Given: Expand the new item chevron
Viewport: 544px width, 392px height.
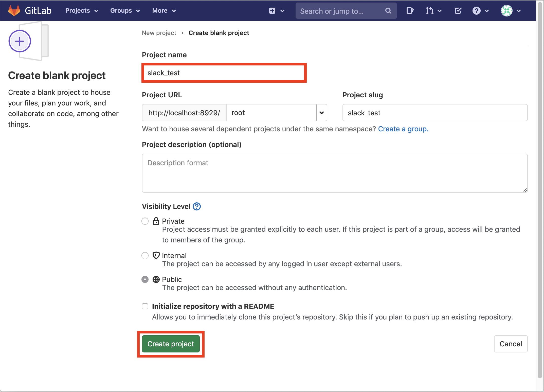Looking at the screenshot, I should (282, 11).
